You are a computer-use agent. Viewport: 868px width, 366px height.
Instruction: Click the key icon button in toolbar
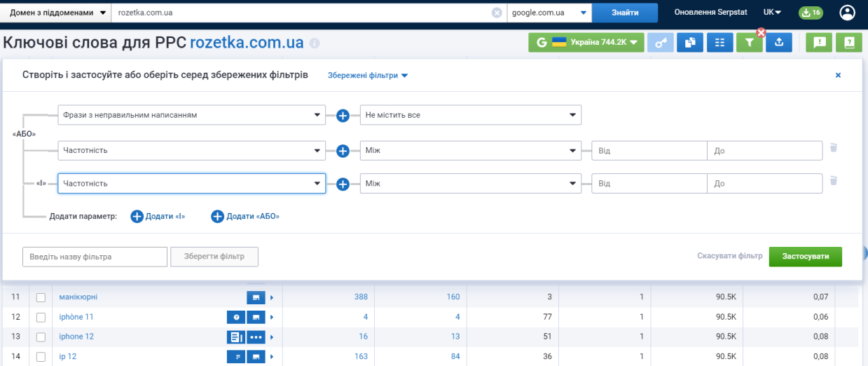coord(661,43)
